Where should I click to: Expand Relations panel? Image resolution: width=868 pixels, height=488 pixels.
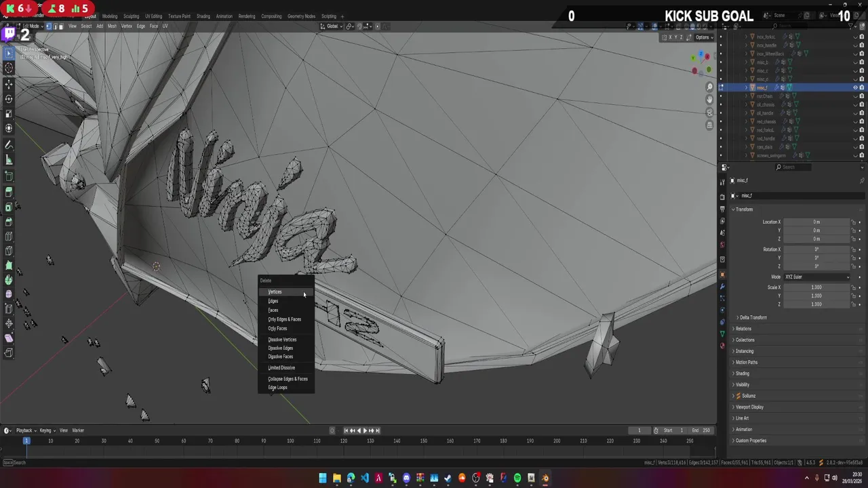pyautogui.click(x=742, y=329)
